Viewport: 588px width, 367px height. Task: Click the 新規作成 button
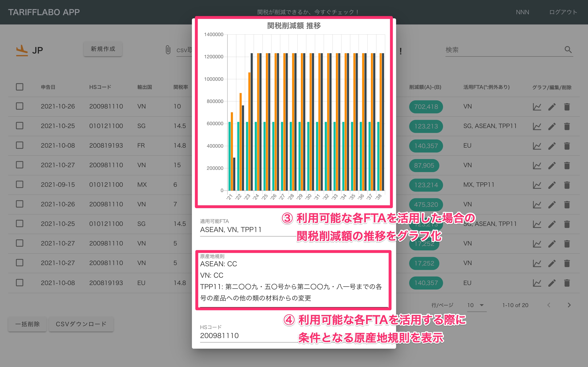click(x=103, y=49)
